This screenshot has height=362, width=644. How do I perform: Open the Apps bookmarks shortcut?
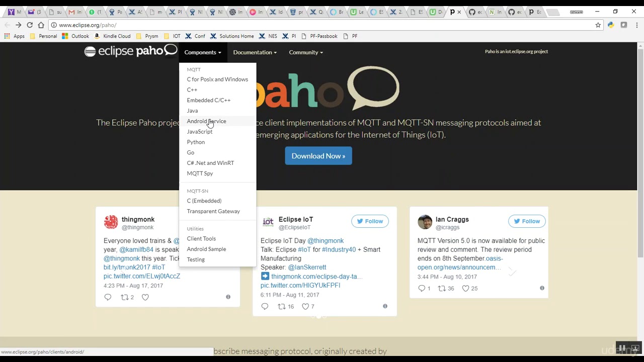click(14, 36)
